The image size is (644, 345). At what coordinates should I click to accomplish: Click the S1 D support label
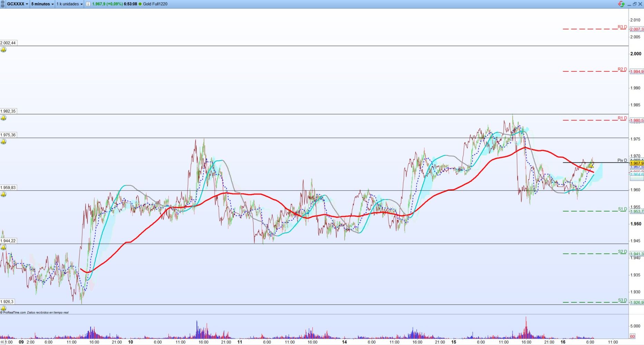click(622, 209)
